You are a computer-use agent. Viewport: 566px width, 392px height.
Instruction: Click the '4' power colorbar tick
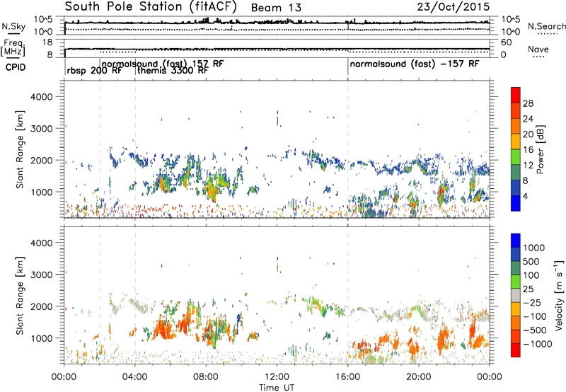pos(525,196)
